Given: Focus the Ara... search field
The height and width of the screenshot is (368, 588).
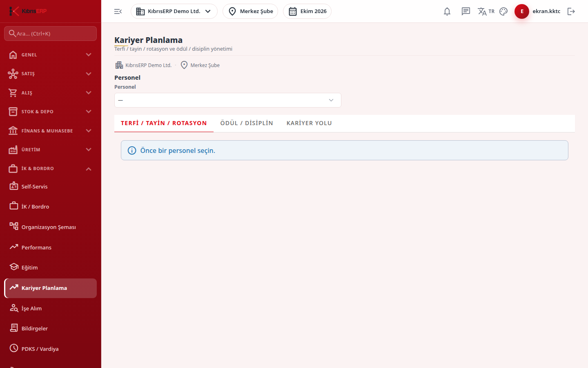Looking at the screenshot, I should click(x=50, y=34).
